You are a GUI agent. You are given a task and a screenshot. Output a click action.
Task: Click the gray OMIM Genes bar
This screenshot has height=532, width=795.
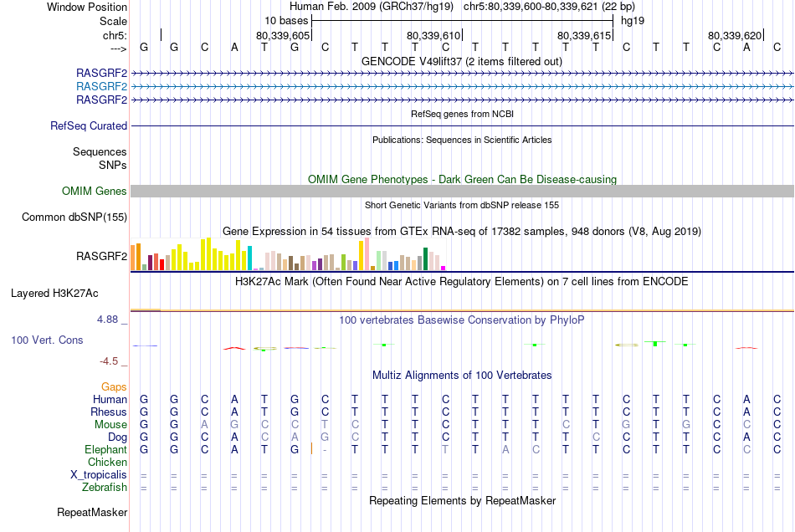coord(462,191)
